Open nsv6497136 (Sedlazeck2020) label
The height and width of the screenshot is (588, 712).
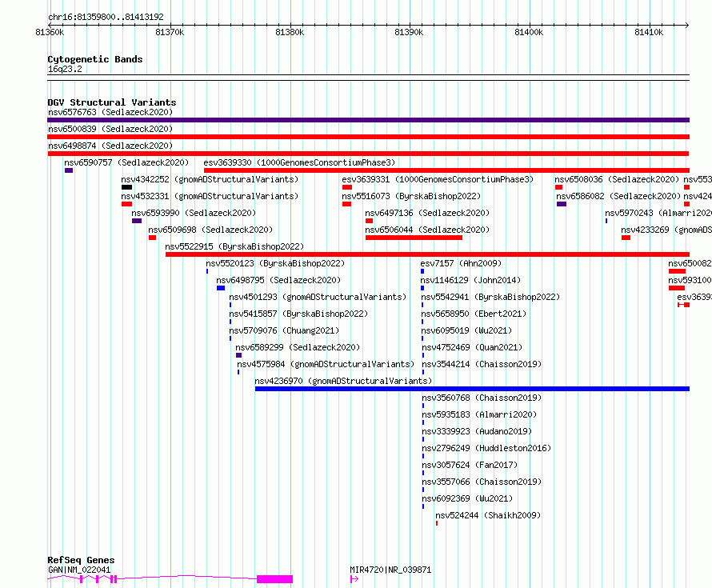[x=427, y=213]
